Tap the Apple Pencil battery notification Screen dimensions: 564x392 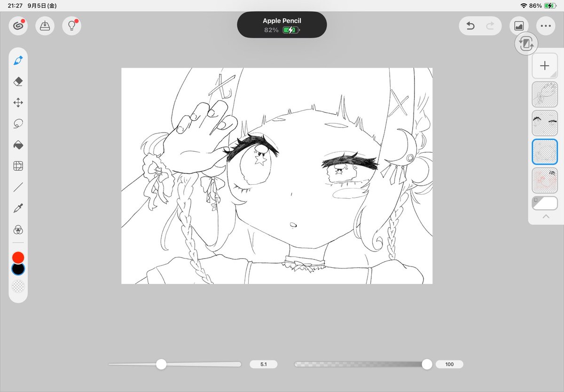282,25
